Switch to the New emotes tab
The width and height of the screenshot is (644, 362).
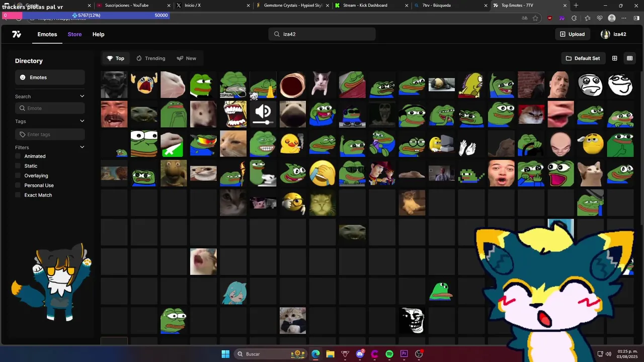pos(186,58)
